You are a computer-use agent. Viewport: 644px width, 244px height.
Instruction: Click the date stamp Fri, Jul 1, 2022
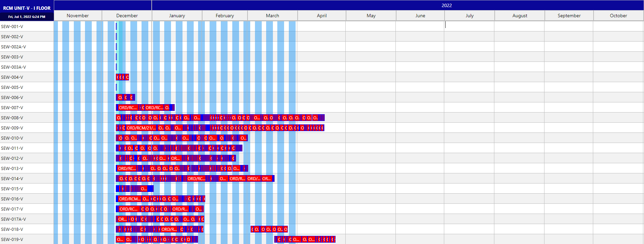pos(27,17)
